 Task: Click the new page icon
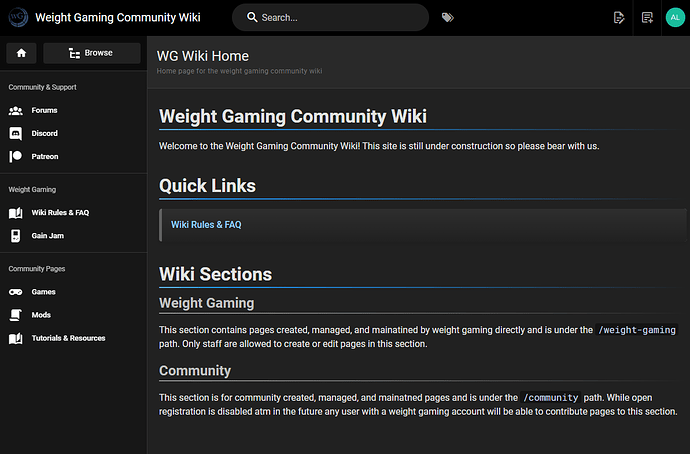tap(647, 18)
